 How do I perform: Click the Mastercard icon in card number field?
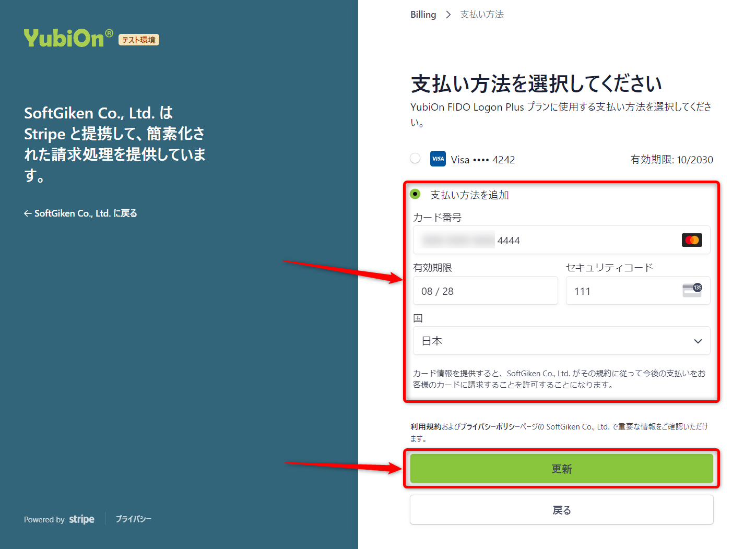pos(692,240)
